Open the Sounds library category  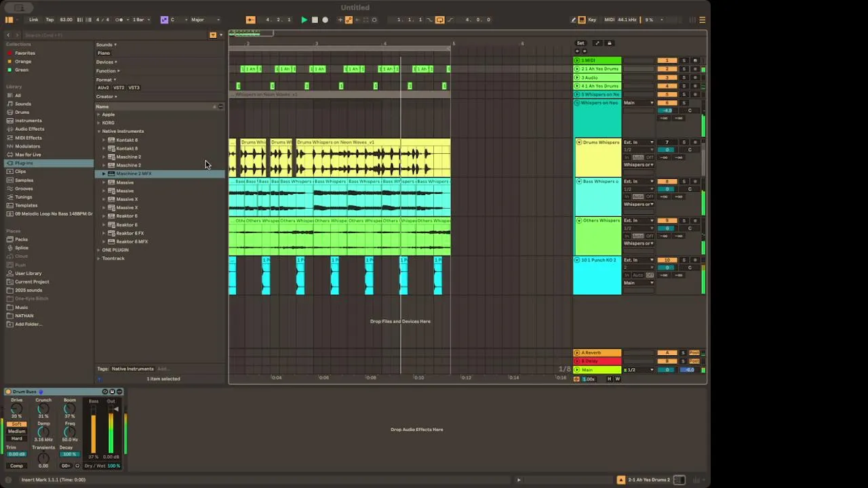tap(23, 104)
